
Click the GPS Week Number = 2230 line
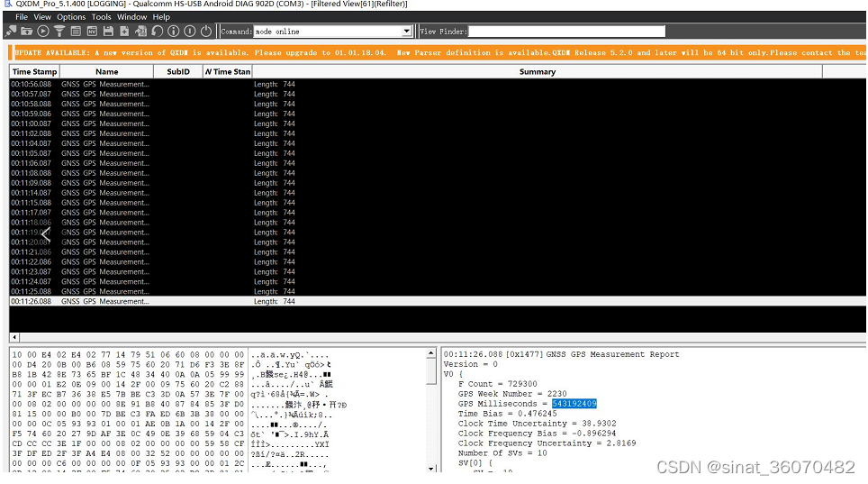[512, 394]
